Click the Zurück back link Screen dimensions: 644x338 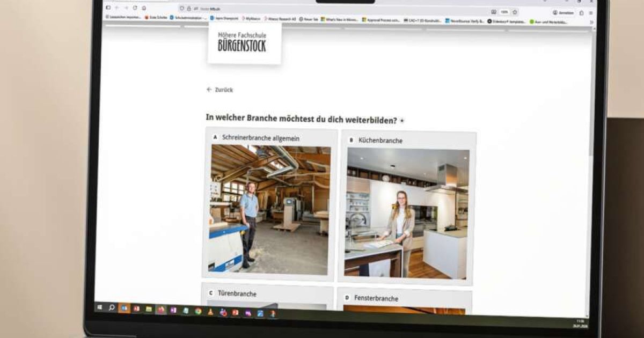coord(220,90)
